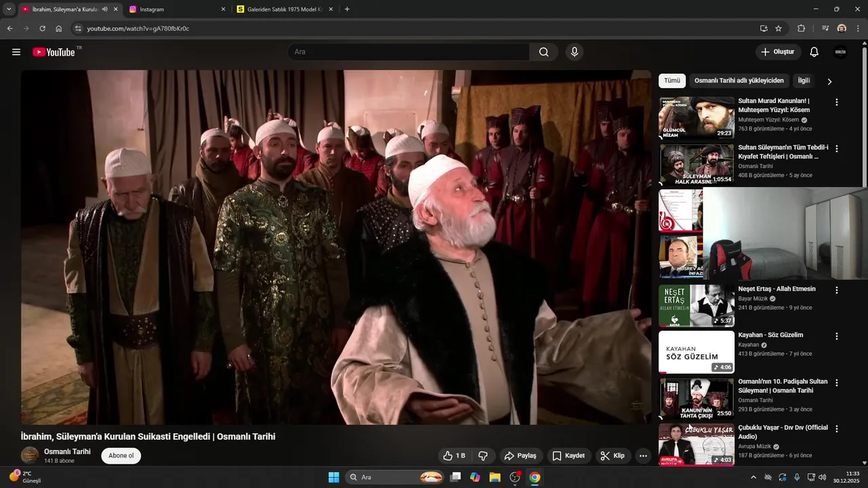Bookmark this page with the star icon
The width and height of the screenshot is (868, 488).
point(778,28)
